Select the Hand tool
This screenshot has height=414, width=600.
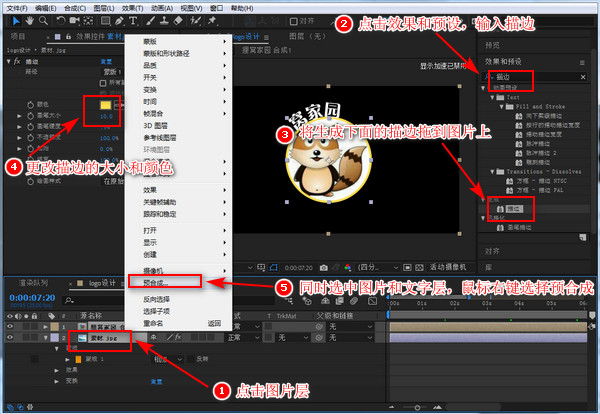29,21
